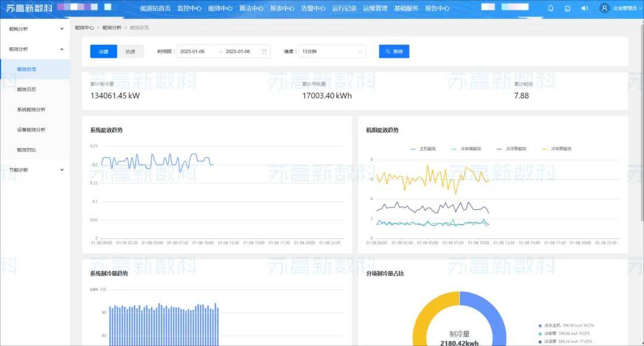644x346 pixels.
Task: Open 系统能效分析 in the sidebar
Action: (35, 110)
